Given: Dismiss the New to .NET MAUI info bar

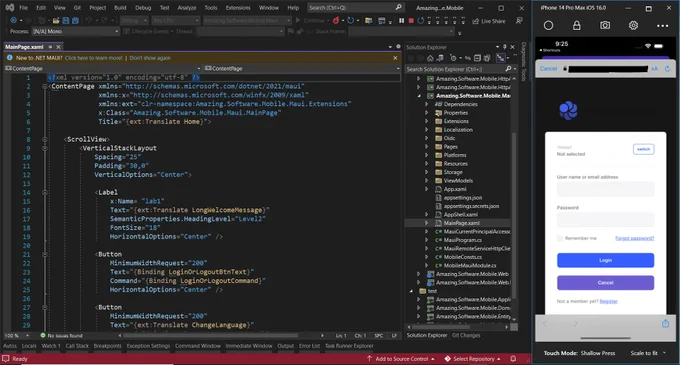Looking at the screenshot, I should 395,58.
